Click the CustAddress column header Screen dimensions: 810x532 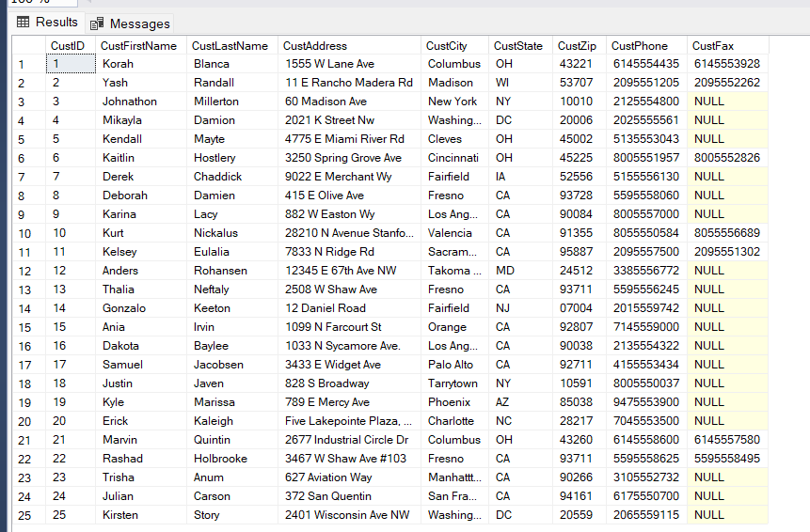pyautogui.click(x=349, y=45)
